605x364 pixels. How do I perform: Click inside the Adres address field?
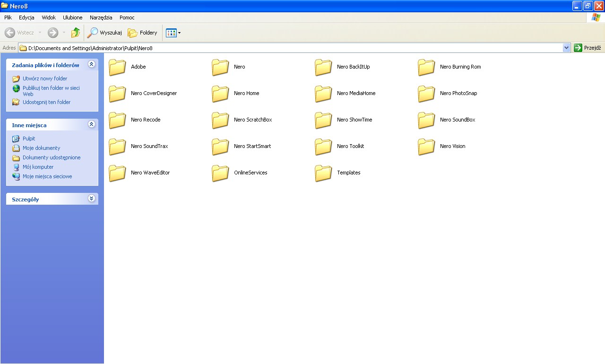coord(284,47)
